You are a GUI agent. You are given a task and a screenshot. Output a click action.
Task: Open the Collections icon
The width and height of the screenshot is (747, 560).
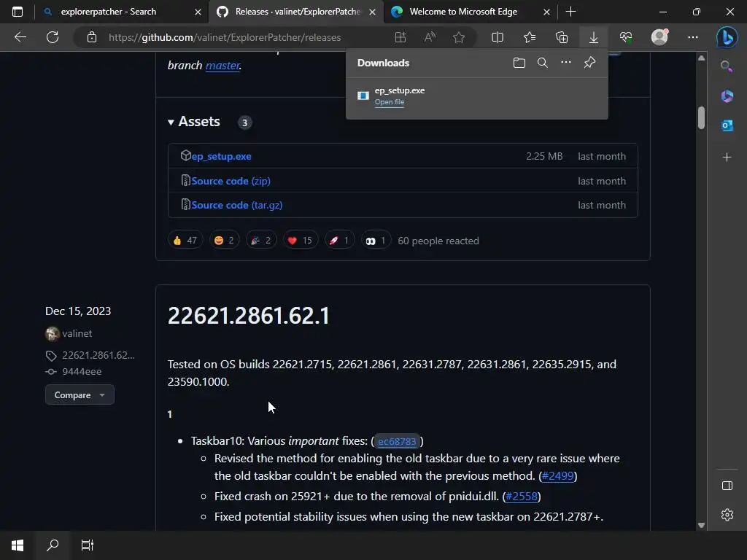(x=562, y=37)
